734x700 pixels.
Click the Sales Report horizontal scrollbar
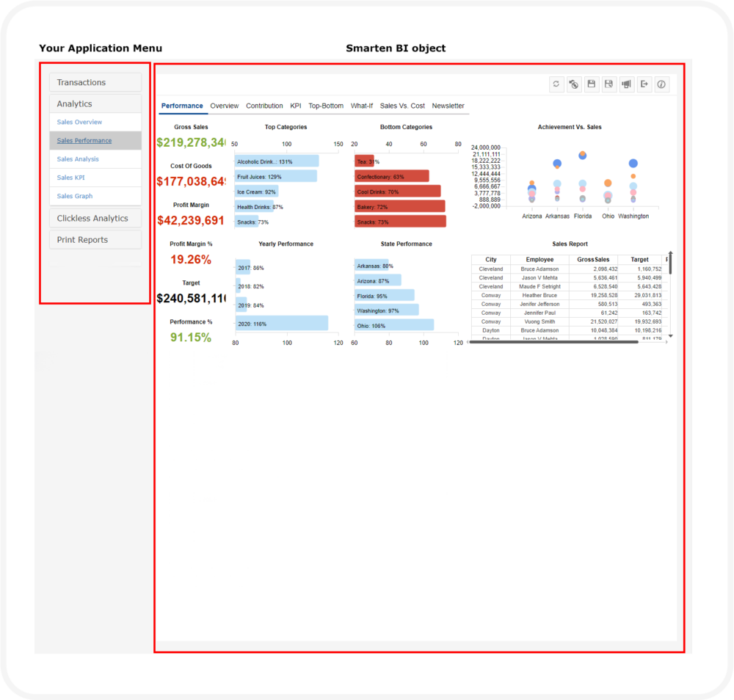553,342
